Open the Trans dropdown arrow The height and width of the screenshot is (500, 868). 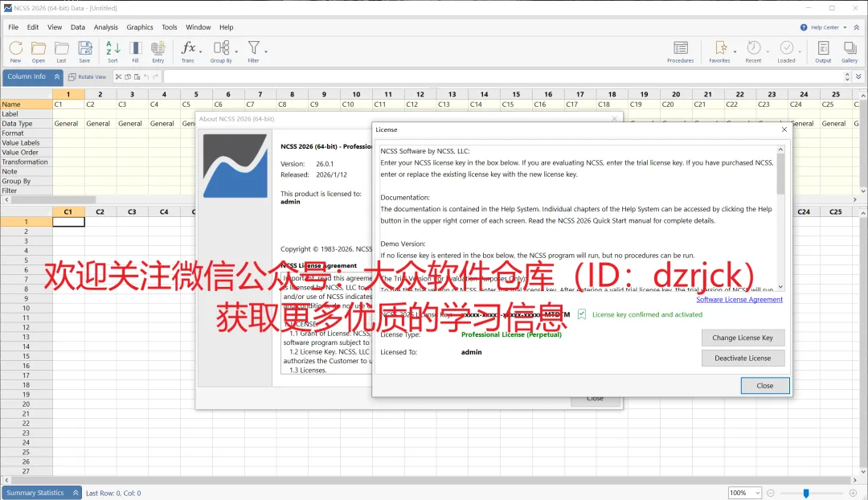point(200,51)
